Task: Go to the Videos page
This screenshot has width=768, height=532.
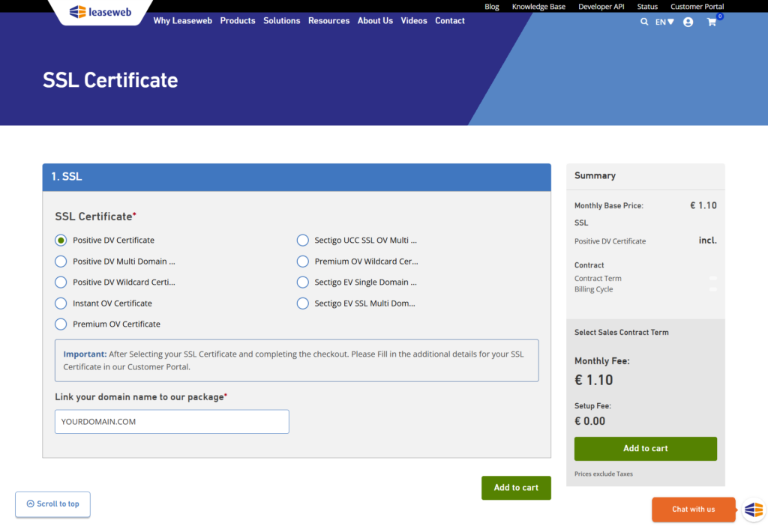Action: 414,20
